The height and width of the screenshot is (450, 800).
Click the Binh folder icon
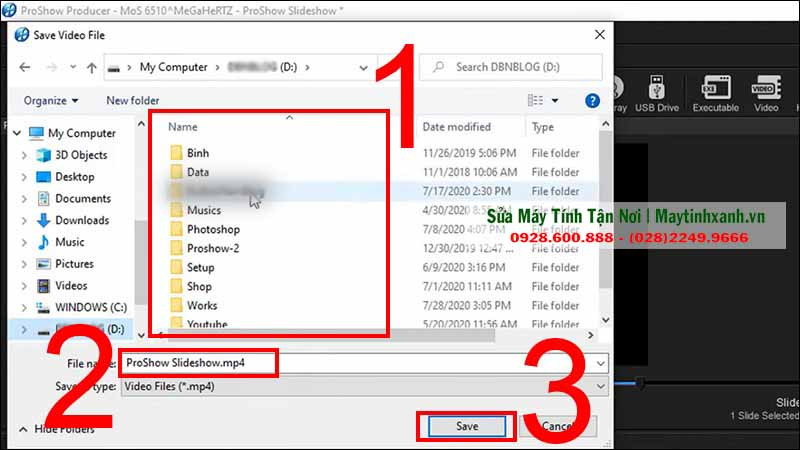tap(176, 153)
